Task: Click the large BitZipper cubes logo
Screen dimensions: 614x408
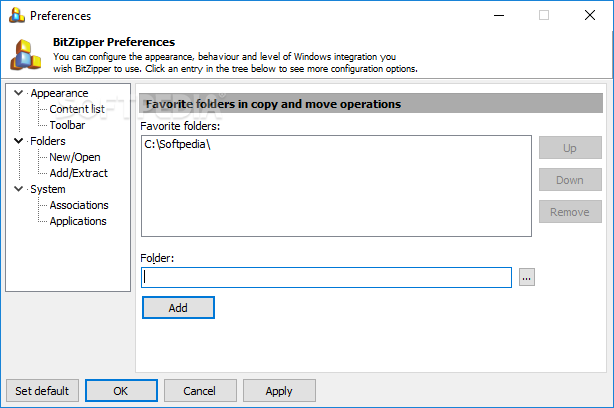Action: [26, 55]
